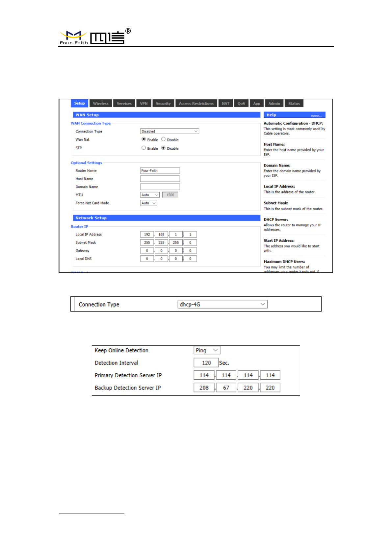Viewport: 392px width, 554px height.
Task: Open the Connection Type dropdown showing dhcp-4G
Action: (x=222, y=304)
